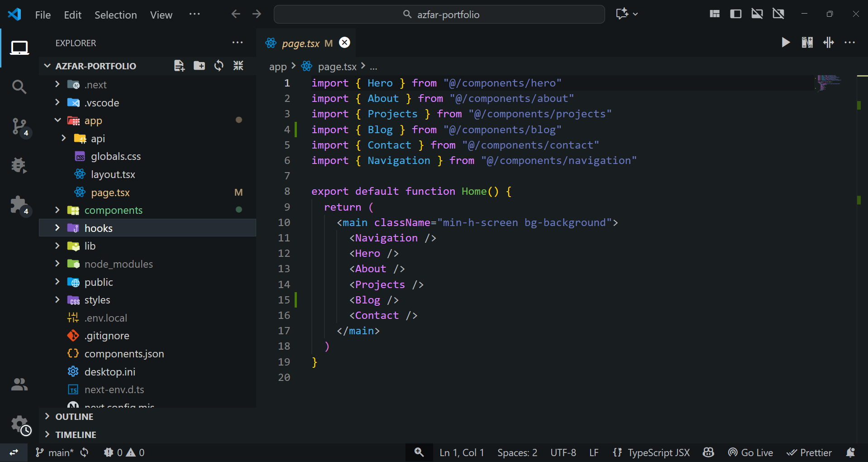Synchronize changes icon in status bar
Image resolution: width=868 pixels, height=462 pixels.
coord(85,452)
